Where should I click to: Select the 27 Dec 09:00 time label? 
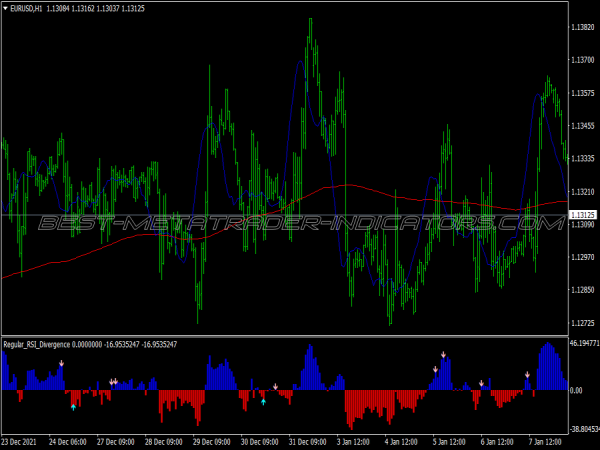[116, 442]
